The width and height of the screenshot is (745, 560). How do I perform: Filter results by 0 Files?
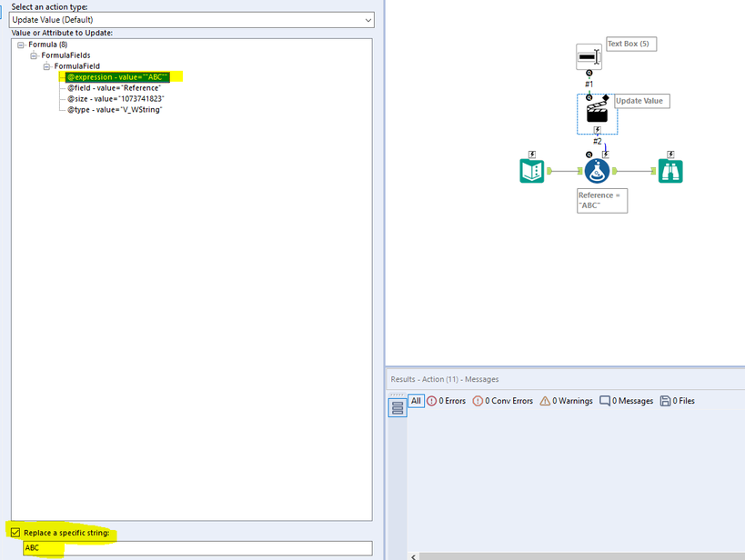coord(678,401)
